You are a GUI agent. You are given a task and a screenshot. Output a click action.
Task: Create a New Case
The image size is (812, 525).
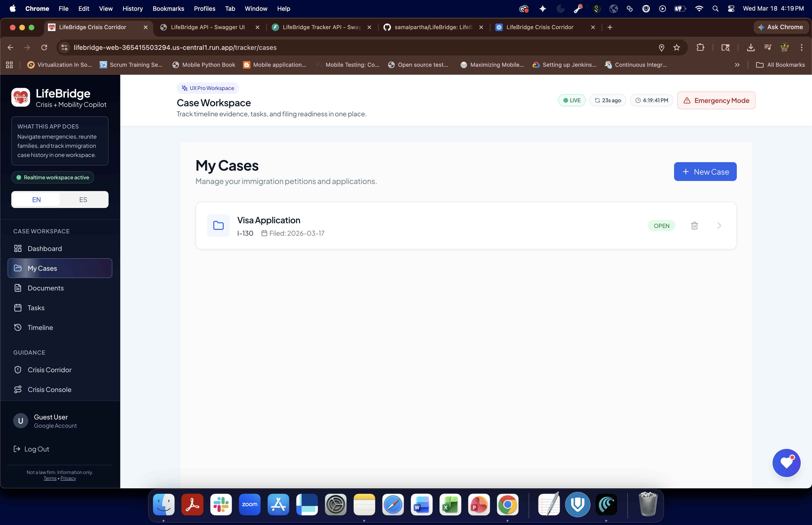tap(705, 172)
